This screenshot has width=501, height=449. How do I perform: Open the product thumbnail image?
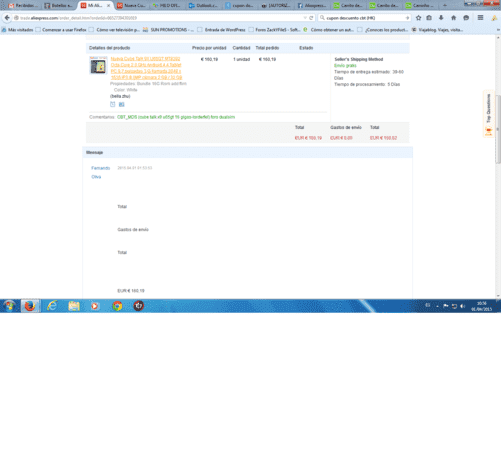coord(98,65)
